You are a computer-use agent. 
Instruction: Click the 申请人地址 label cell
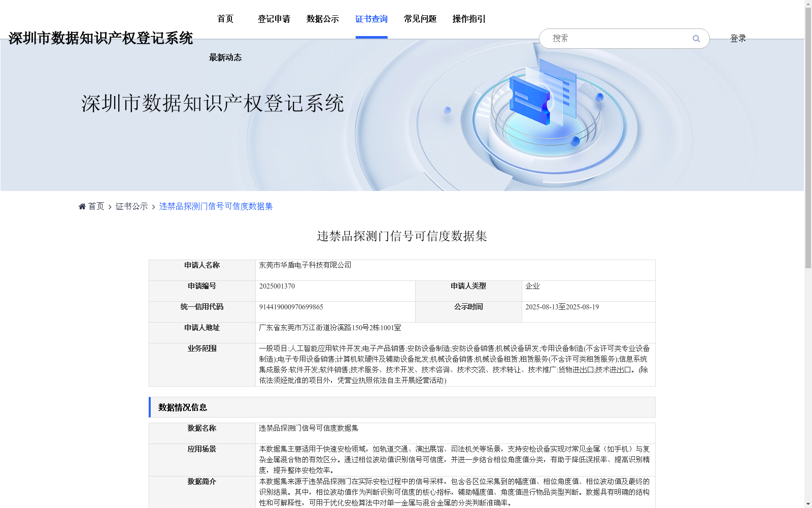[x=202, y=333]
